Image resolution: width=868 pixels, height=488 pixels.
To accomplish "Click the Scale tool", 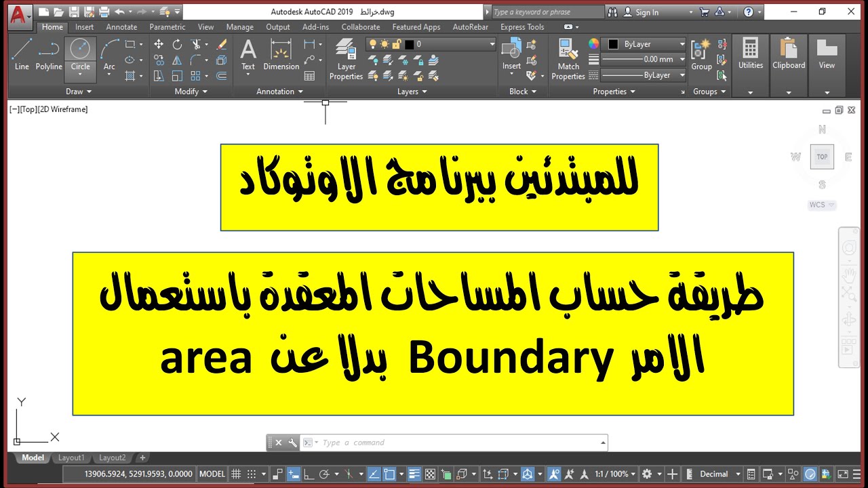I will point(177,76).
